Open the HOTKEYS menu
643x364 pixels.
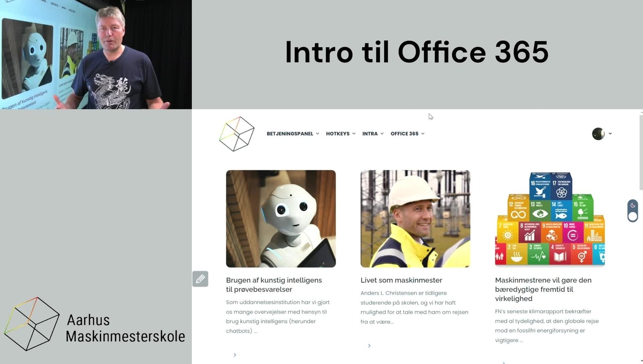[338, 134]
